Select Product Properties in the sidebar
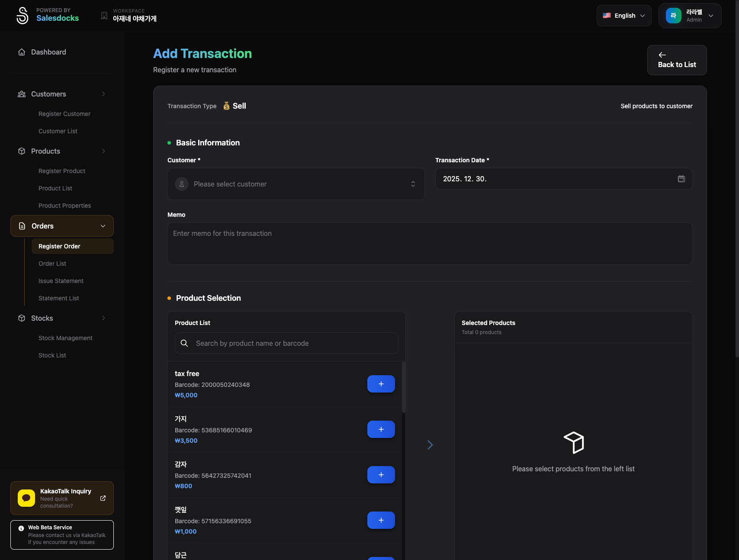The width and height of the screenshot is (739, 560). pos(64,206)
